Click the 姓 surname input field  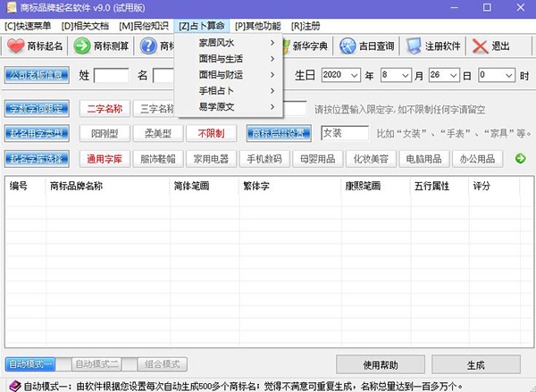tap(112, 77)
